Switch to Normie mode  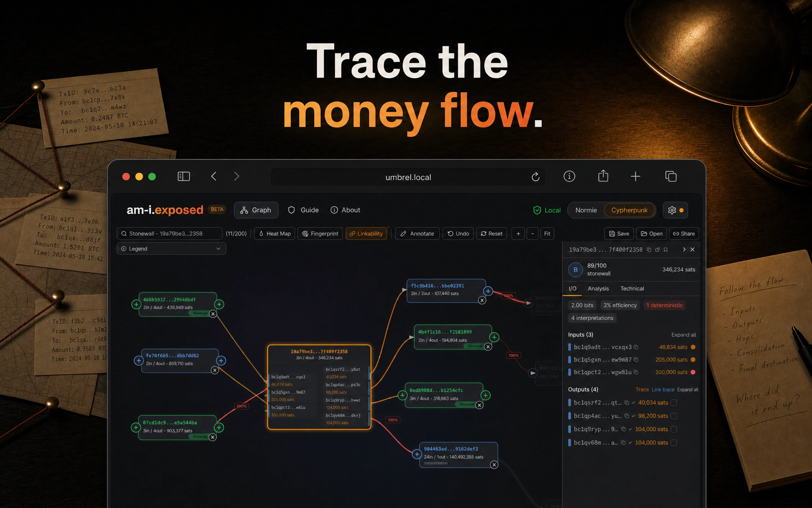586,210
